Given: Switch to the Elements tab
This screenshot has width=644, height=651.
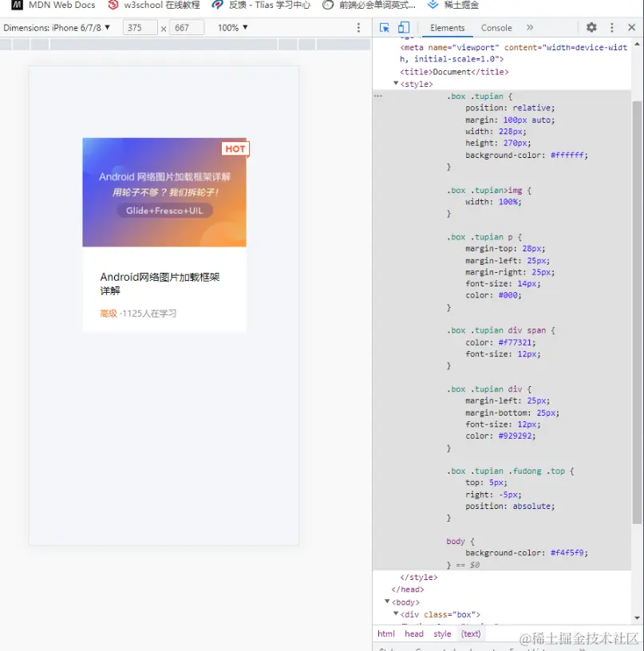Looking at the screenshot, I should click(x=448, y=27).
